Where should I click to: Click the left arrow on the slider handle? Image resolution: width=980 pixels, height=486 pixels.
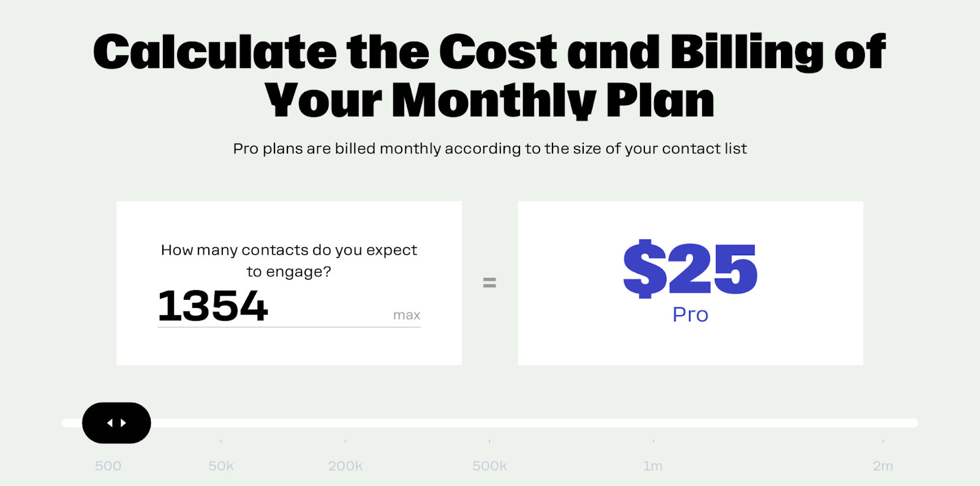point(110,423)
